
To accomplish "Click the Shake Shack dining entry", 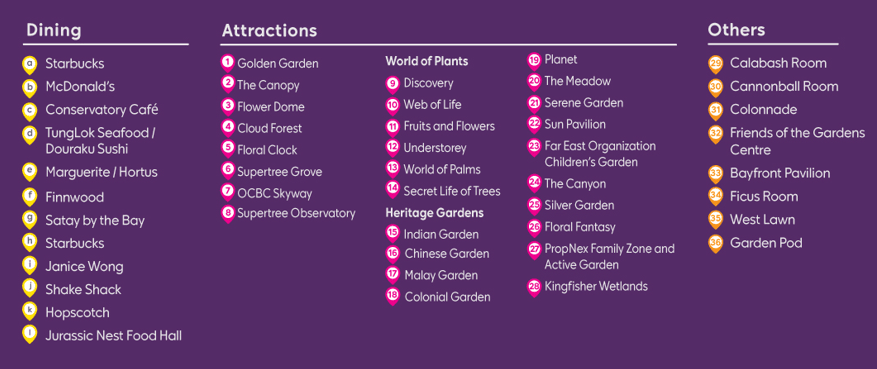I will 83,290.
